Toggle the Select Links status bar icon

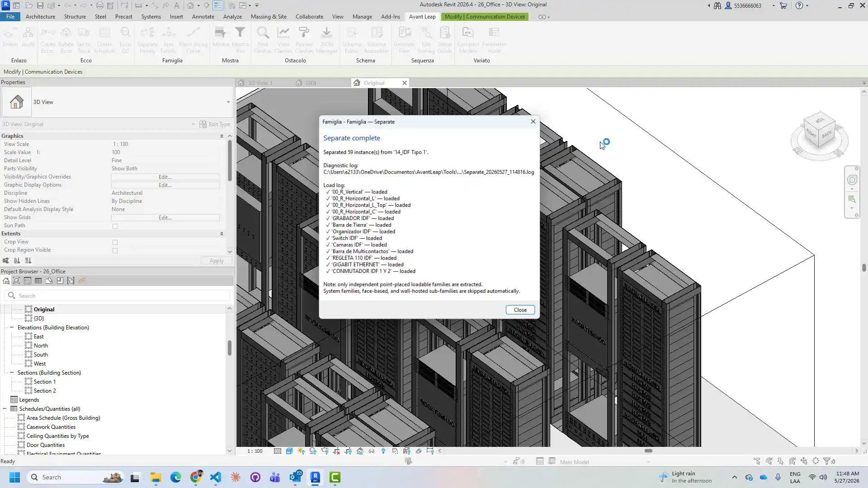tap(757, 461)
